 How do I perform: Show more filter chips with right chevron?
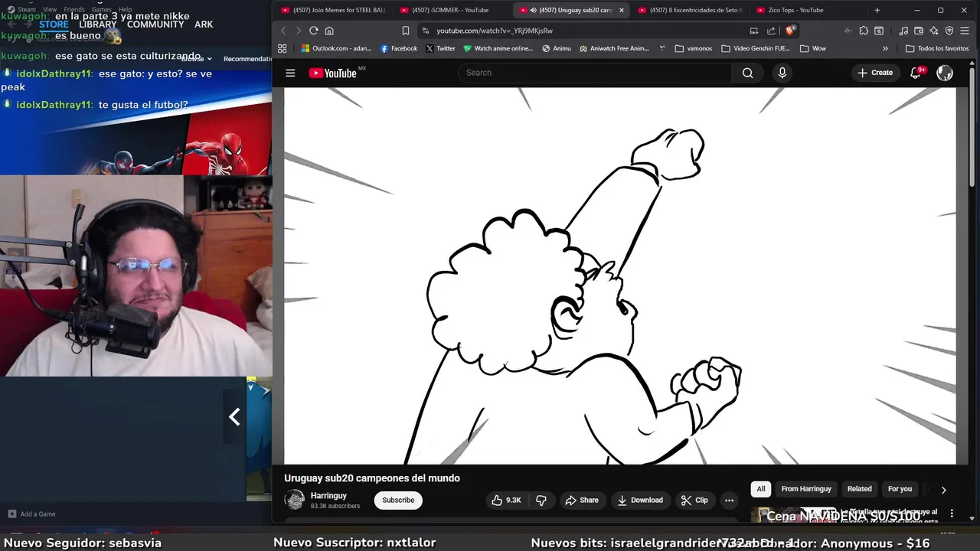click(x=943, y=490)
